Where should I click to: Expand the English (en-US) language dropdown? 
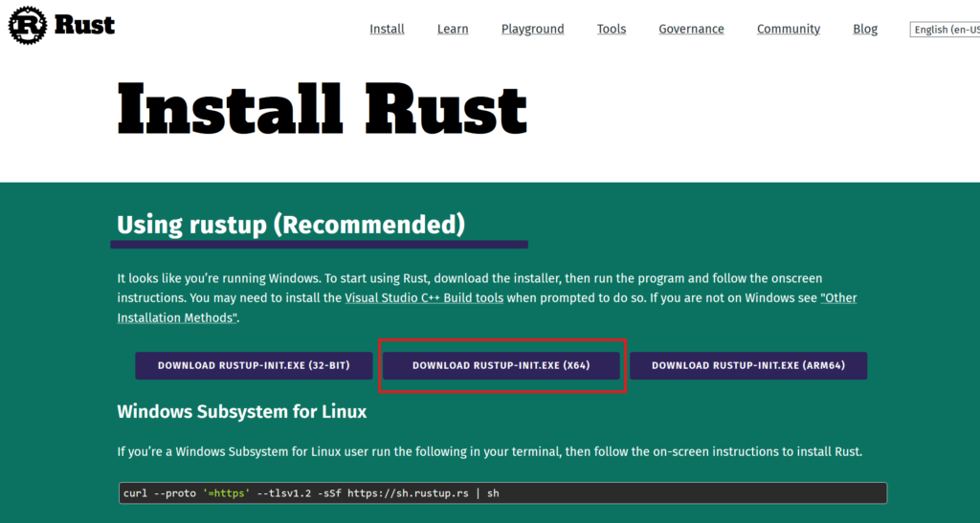pyautogui.click(x=945, y=30)
